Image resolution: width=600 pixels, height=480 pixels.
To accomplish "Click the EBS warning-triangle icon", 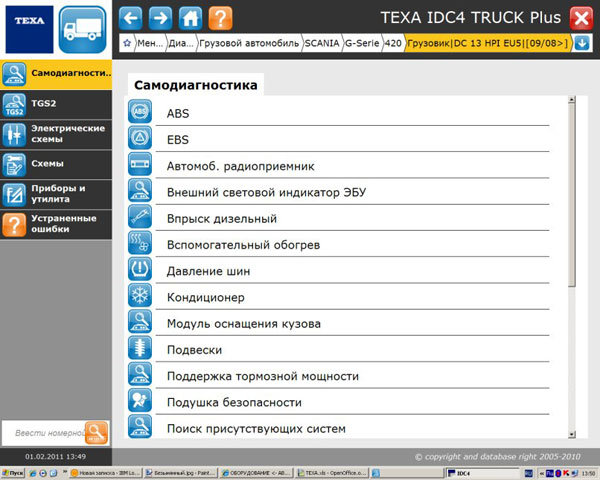I will pos(140,138).
